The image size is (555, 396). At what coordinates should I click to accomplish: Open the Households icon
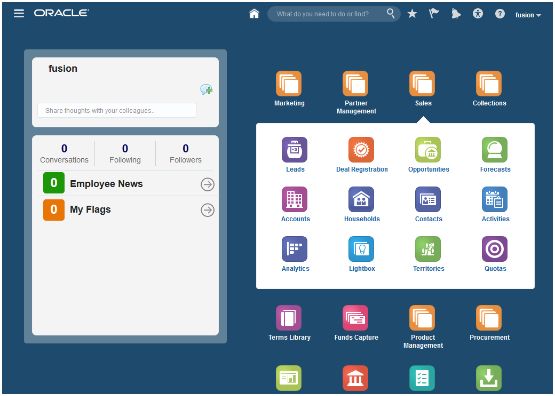pyautogui.click(x=361, y=199)
